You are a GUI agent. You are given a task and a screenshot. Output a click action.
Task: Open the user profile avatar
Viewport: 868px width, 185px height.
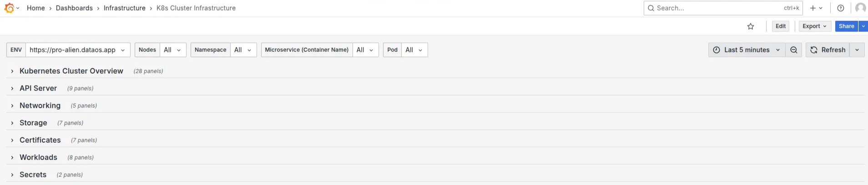(860, 8)
